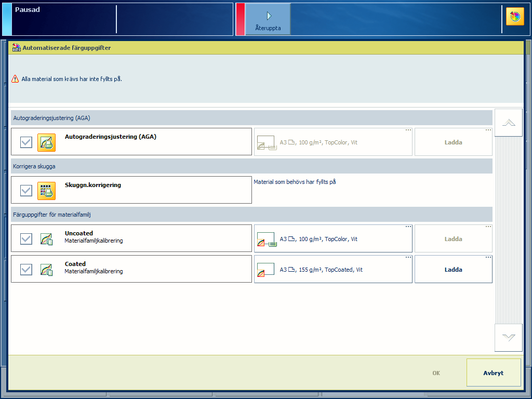Click the Avbryt button

click(x=494, y=373)
